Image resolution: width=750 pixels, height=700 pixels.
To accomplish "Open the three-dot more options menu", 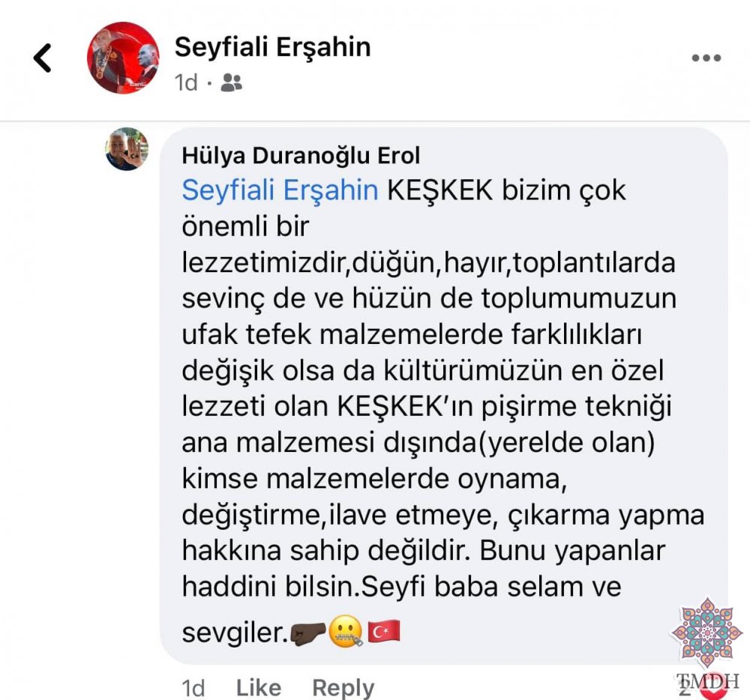I will (x=706, y=58).
